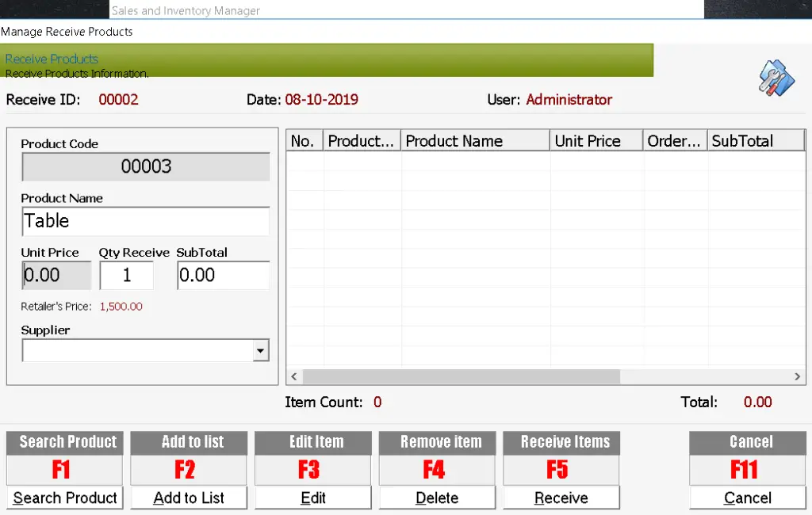The height and width of the screenshot is (515, 812).
Task: Click the Item Count value 0
Action: [x=377, y=402]
